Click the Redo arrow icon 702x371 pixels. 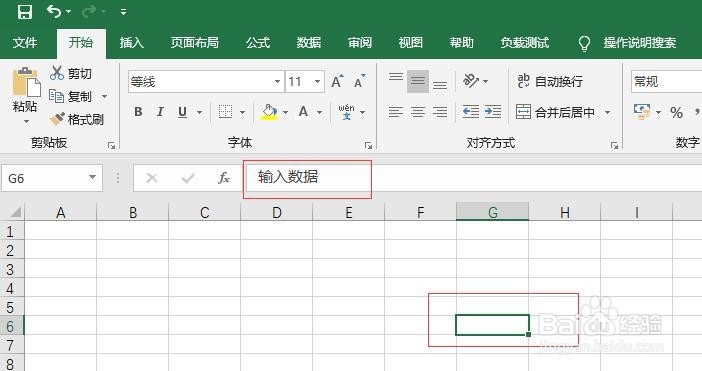[x=89, y=12]
